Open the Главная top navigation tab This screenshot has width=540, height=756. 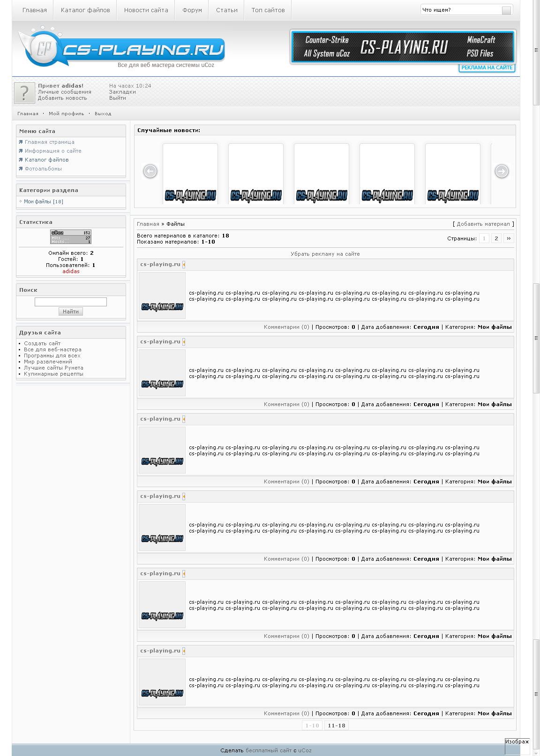(x=35, y=10)
